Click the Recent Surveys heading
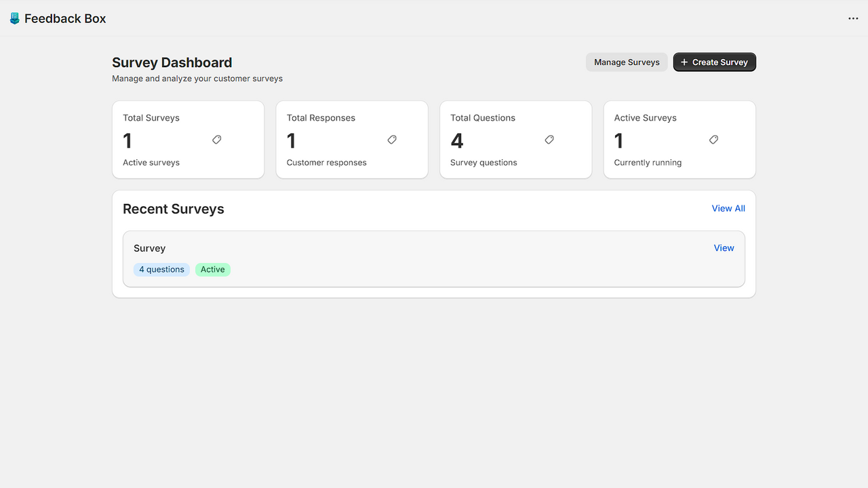The image size is (868, 488). (174, 209)
